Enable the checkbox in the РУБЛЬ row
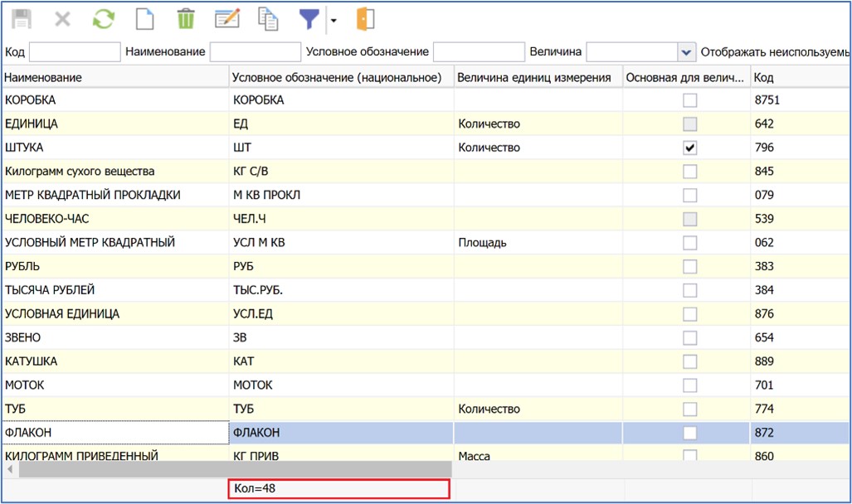The image size is (852, 504). click(x=689, y=267)
